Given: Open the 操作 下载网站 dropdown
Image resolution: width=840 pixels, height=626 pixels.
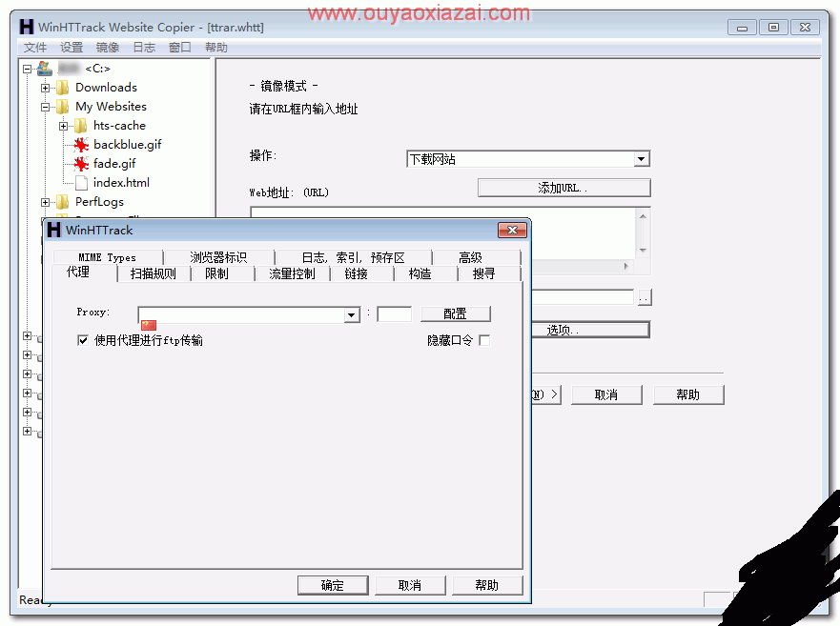Looking at the screenshot, I should tap(642, 159).
